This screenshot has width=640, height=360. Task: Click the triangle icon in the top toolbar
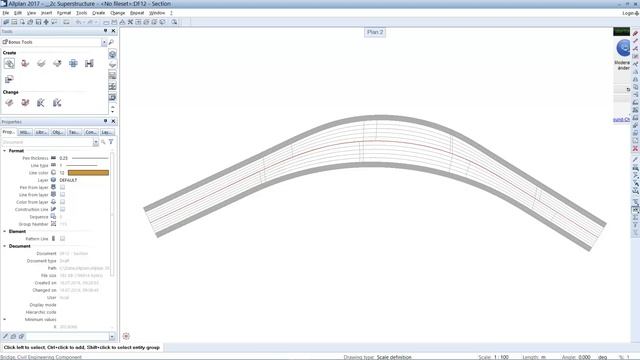click(122, 22)
